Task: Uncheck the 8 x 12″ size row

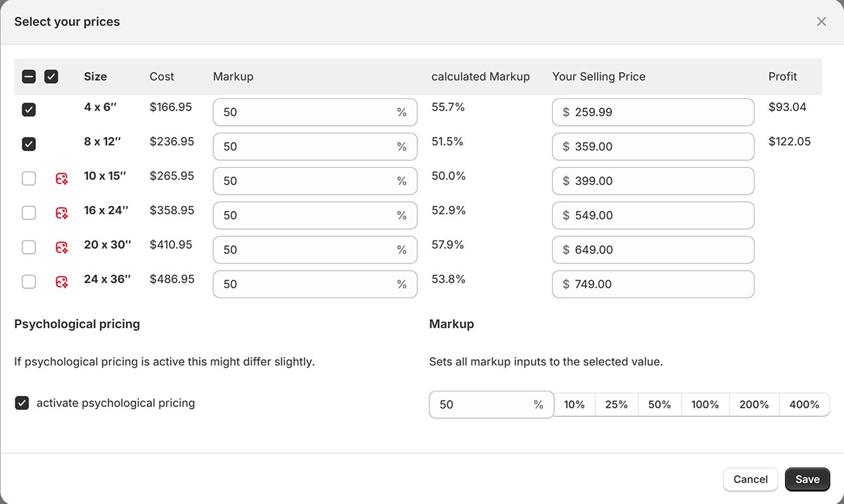Action: [x=29, y=145]
